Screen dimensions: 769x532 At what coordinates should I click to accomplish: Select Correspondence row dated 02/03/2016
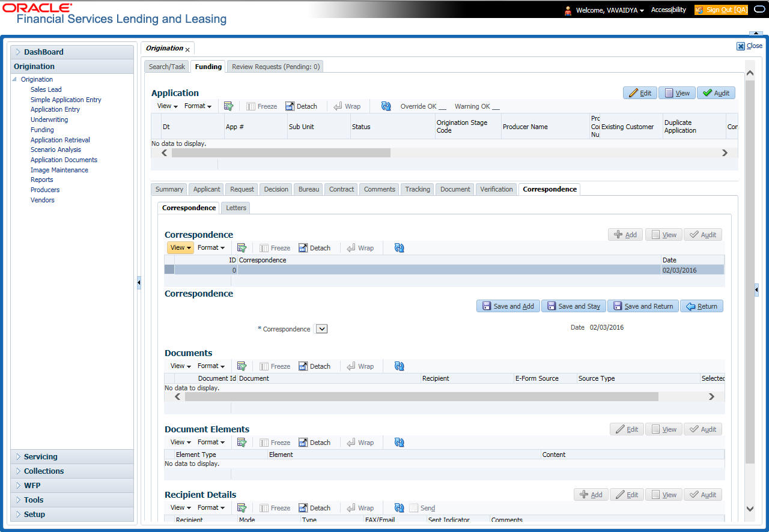click(445, 270)
